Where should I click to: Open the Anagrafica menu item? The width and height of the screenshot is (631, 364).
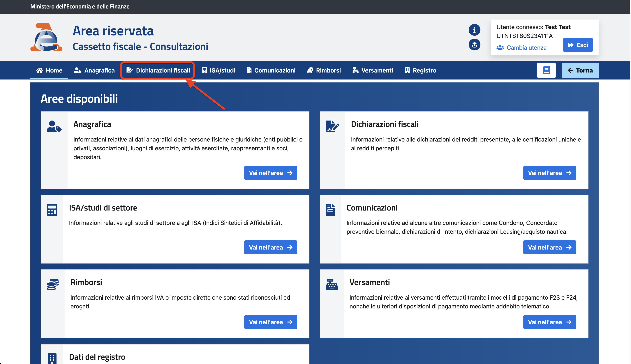pos(94,70)
